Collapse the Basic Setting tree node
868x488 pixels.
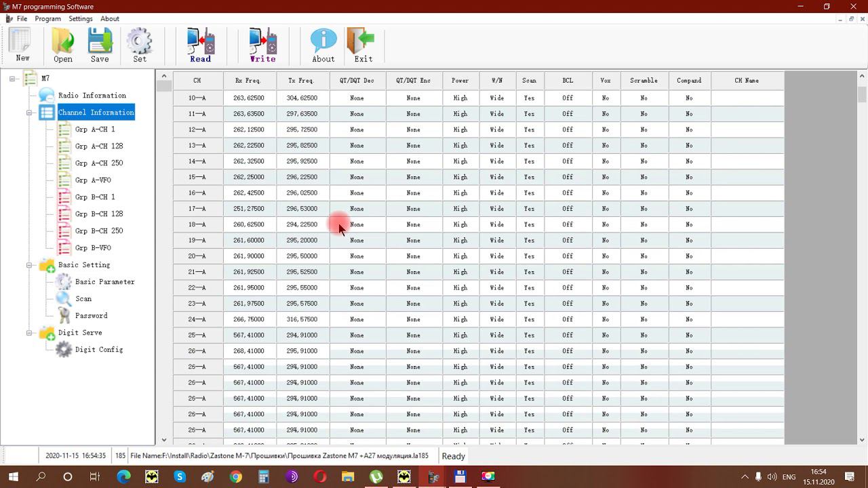point(29,265)
